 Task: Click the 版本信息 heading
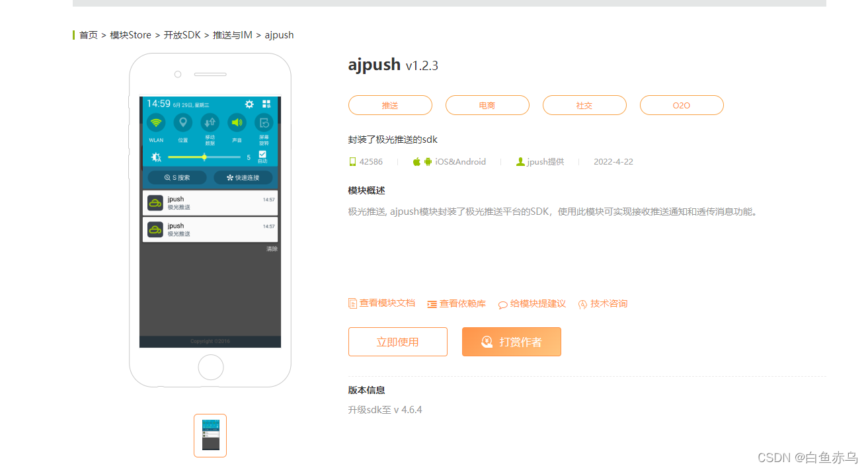[367, 390]
